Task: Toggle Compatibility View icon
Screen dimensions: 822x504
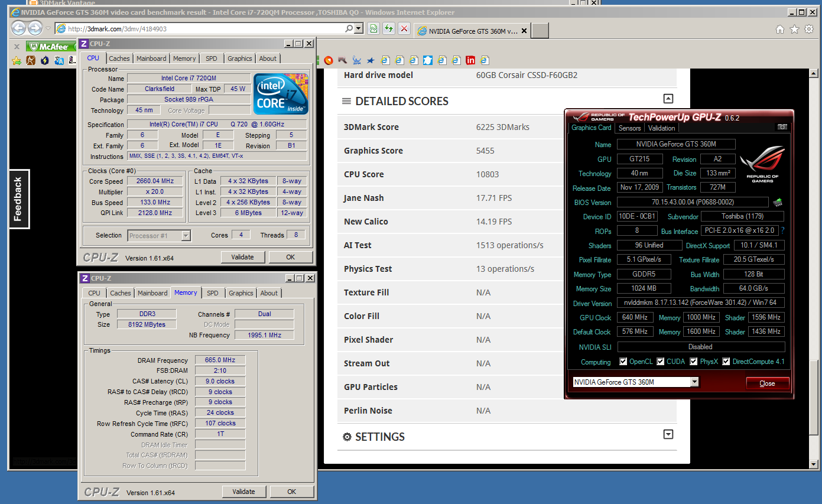Action: coord(373,28)
